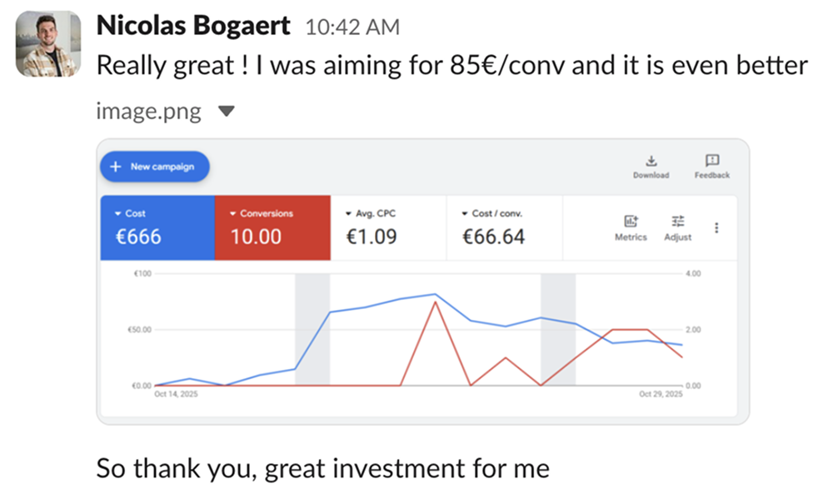Open the three-dot more options menu
The width and height of the screenshot is (833, 504).
pos(717,227)
